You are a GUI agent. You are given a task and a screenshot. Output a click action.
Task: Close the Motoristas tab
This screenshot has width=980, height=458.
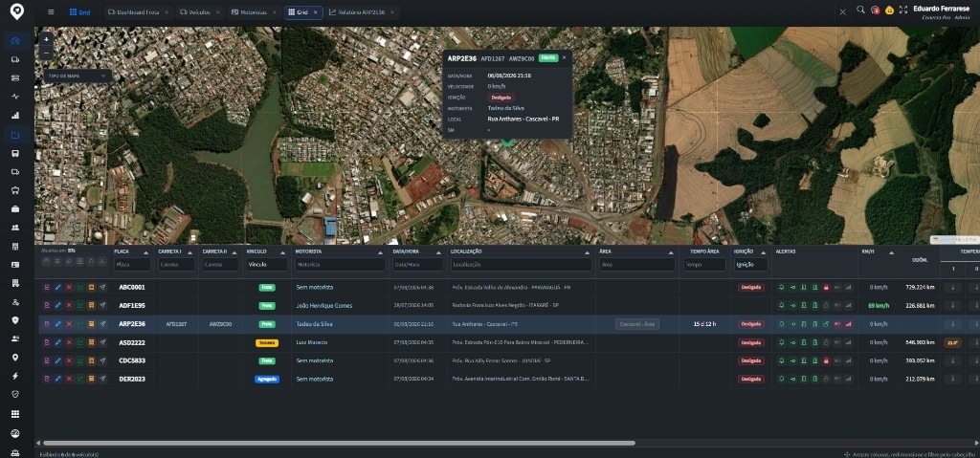pos(275,12)
